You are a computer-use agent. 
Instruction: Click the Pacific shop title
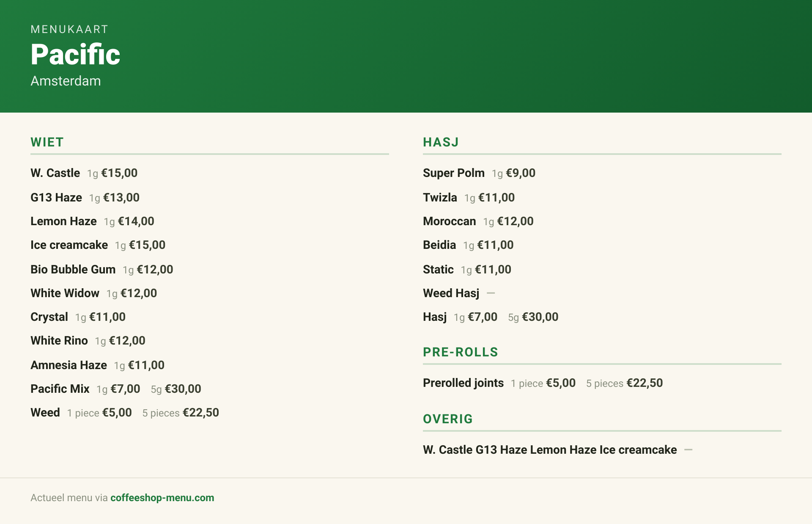tap(75, 55)
